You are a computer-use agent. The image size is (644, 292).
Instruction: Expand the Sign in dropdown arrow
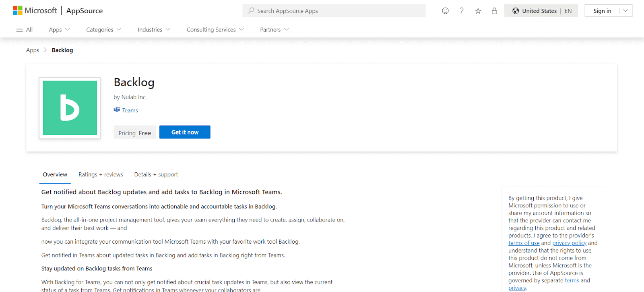pyautogui.click(x=625, y=11)
